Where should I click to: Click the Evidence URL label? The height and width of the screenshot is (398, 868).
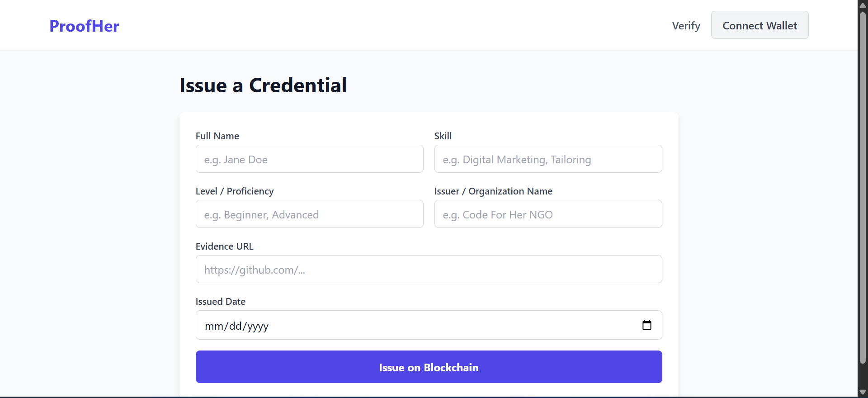coord(225,246)
